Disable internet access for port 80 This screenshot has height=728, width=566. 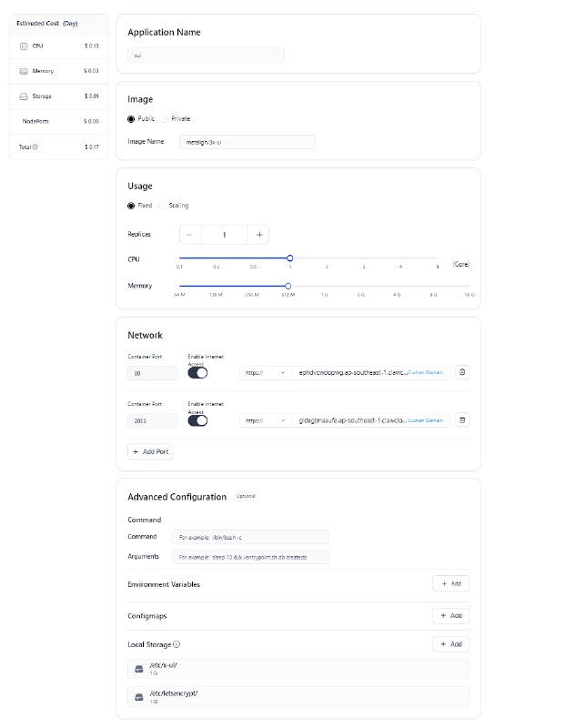click(197, 372)
